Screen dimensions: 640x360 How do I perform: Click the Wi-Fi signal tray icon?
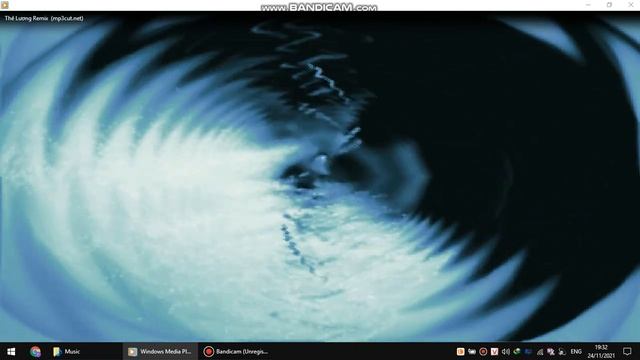[x=540, y=351]
